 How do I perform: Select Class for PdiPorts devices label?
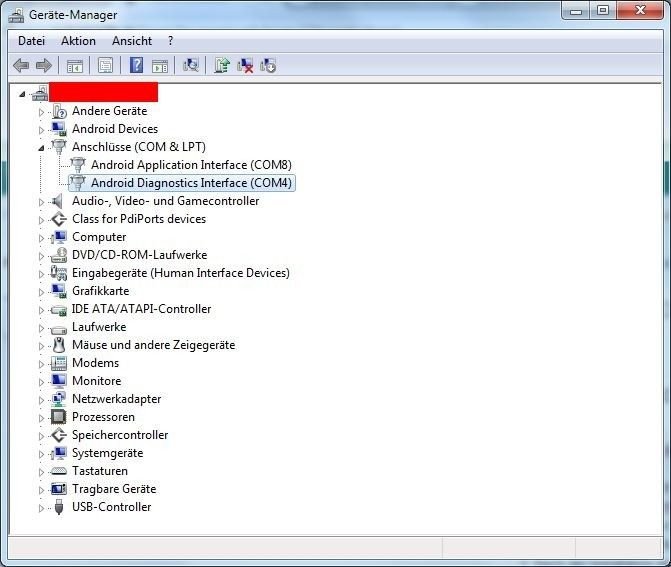(139, 219)
